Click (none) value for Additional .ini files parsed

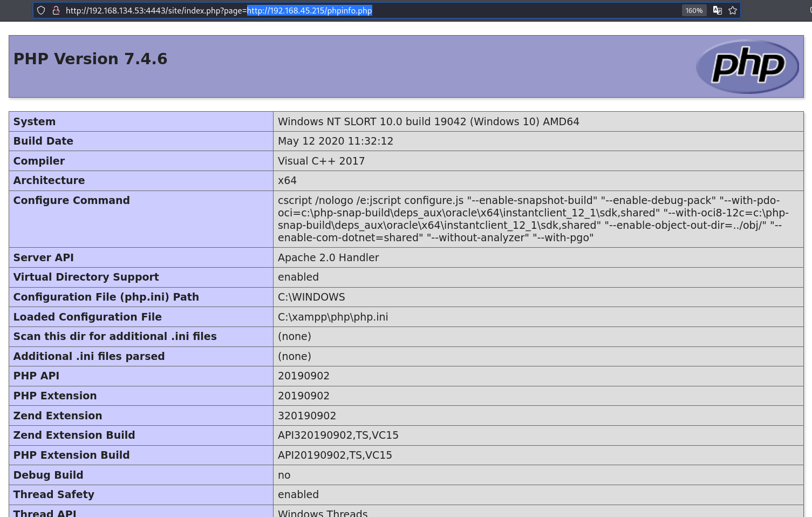295,356
